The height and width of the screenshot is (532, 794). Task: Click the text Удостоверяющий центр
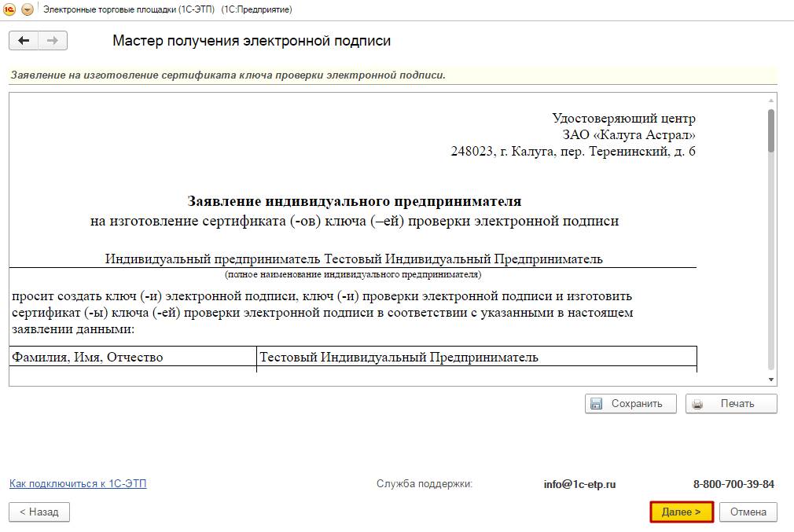[x=623, y=119]
